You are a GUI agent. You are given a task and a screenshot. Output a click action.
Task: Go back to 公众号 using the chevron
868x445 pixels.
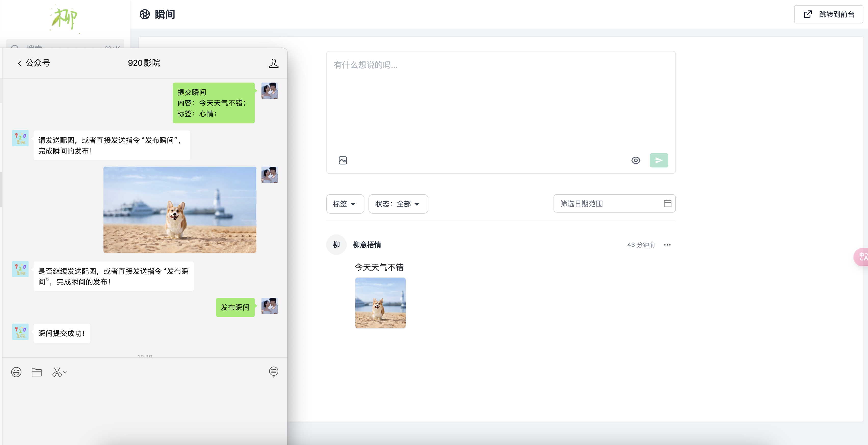coord(19,63)
